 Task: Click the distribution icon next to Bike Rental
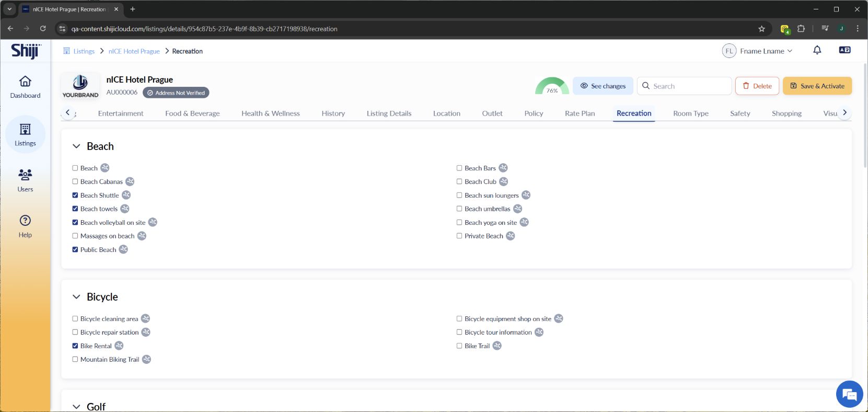[119, 346]
